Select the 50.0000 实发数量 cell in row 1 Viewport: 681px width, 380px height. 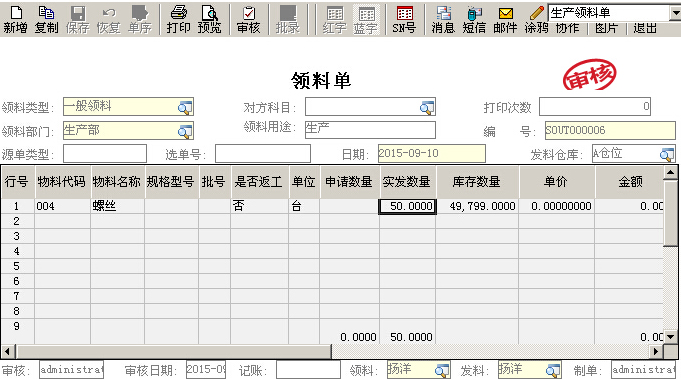point(408,206)
